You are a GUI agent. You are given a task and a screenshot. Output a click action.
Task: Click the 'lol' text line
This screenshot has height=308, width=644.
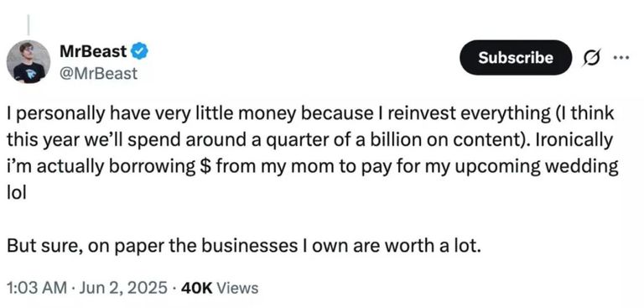[x=17, y=192]
